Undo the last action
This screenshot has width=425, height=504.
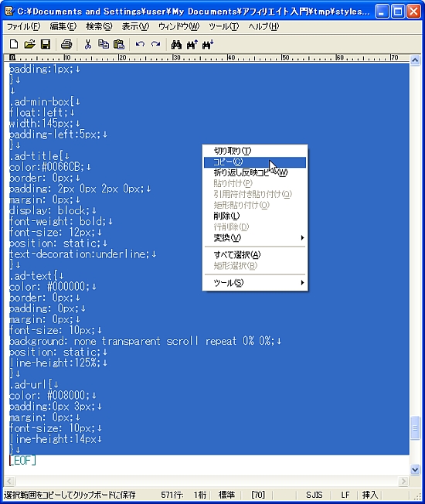140,44
